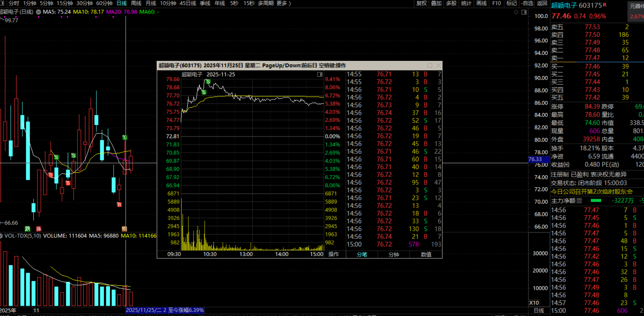Select the 5秒 chart period
This screenshot has height=316, width=644.
pyautogui.click(x=234, y=3)
